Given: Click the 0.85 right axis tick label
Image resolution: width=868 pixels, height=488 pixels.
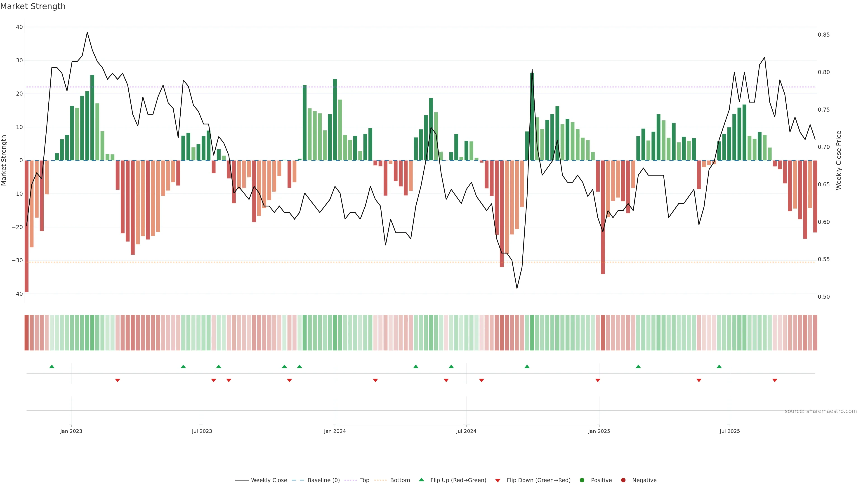Looking at the screenshot, I should pyautogui.click(x=823, y=35).
